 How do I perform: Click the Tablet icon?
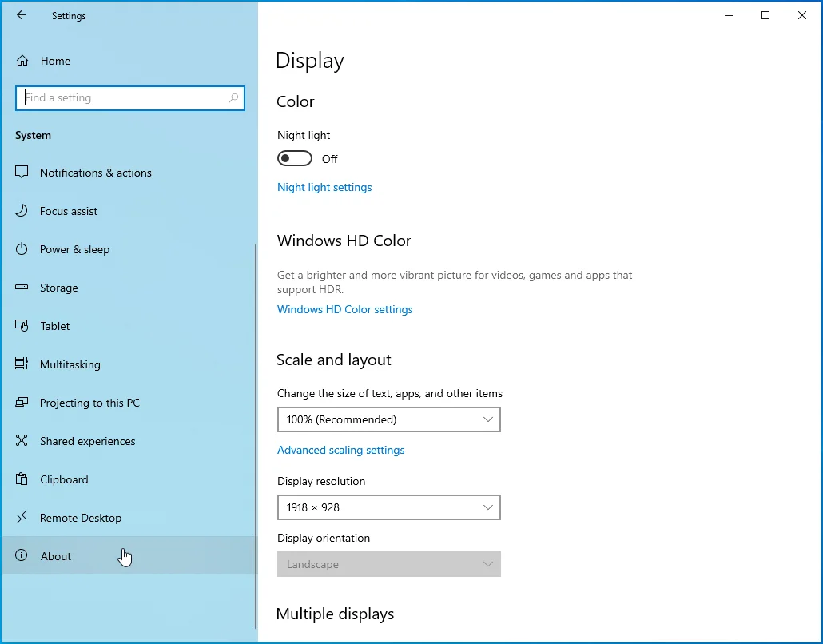pyautogui.click(x=22, y=325)
